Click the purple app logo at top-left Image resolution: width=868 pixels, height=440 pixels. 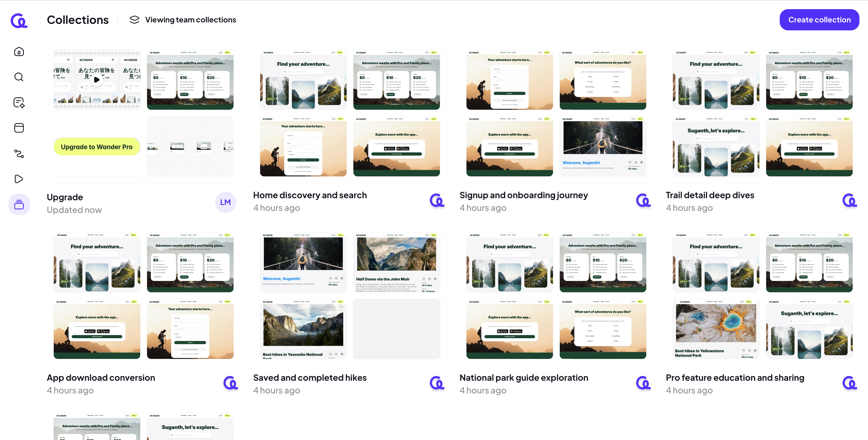tap(19, 21)
